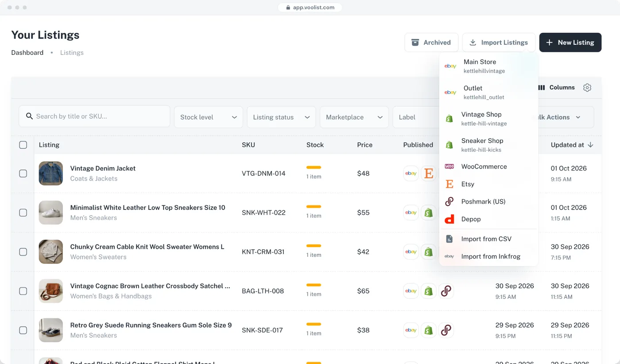The image size is (620, 364).
Task: Click eBay icon in Cognac Leather Satchel row
Action: click(411, 291)
